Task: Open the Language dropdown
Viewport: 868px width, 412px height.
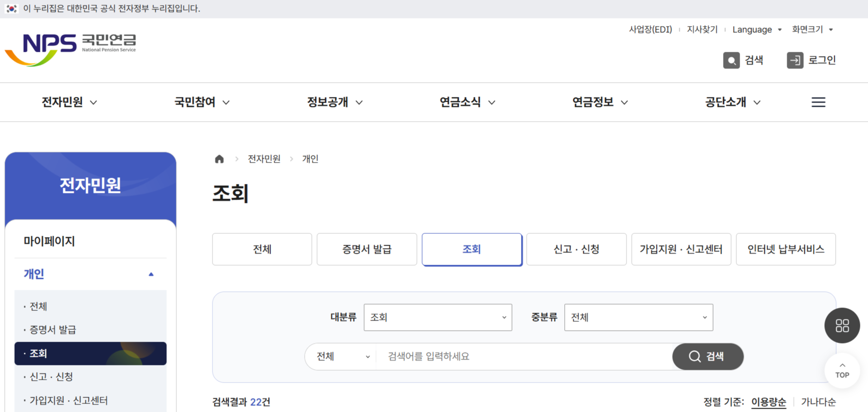Action: [x=757, y=29]
